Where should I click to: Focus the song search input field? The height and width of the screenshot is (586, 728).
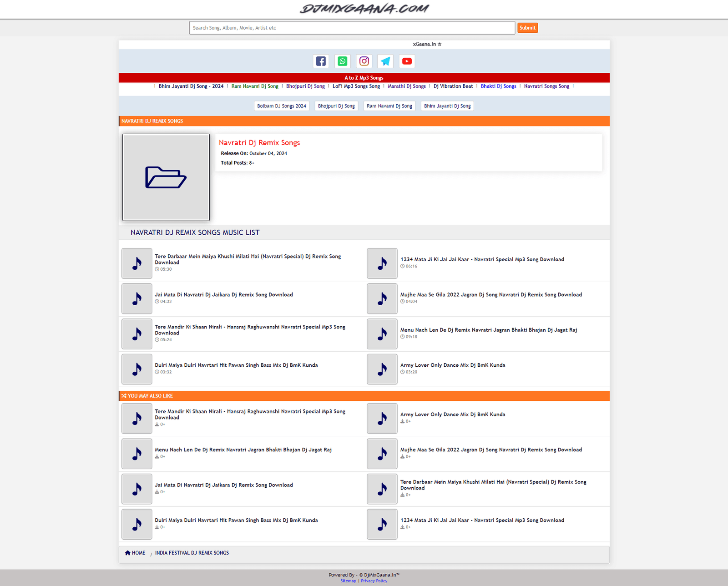[352, 28]
